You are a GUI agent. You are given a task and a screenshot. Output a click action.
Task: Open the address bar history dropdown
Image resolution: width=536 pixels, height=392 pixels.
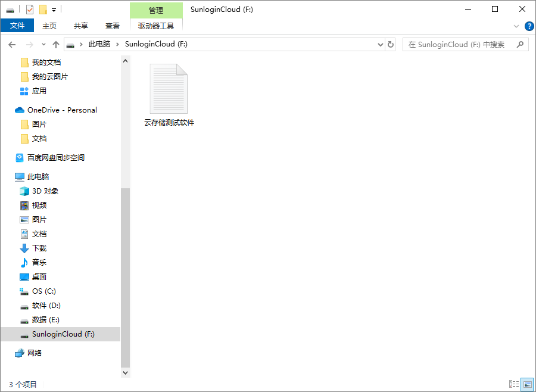coord(380,45)
